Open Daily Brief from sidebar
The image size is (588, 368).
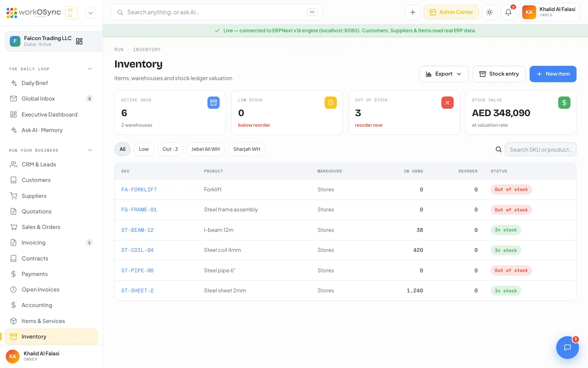[x=51, y=83]
